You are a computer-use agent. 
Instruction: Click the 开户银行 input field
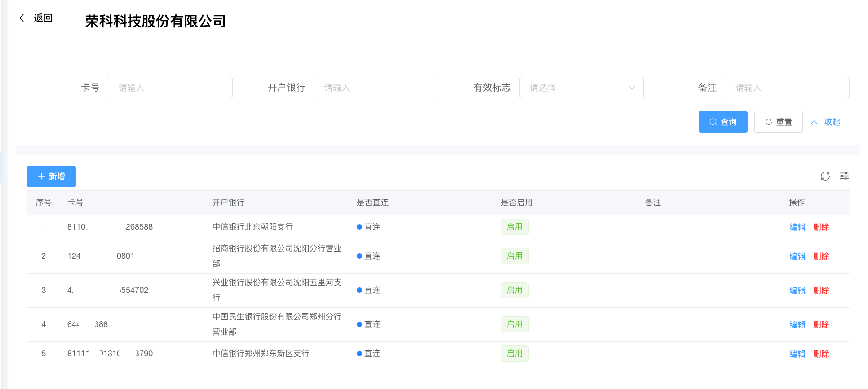(x=376, y=88)
